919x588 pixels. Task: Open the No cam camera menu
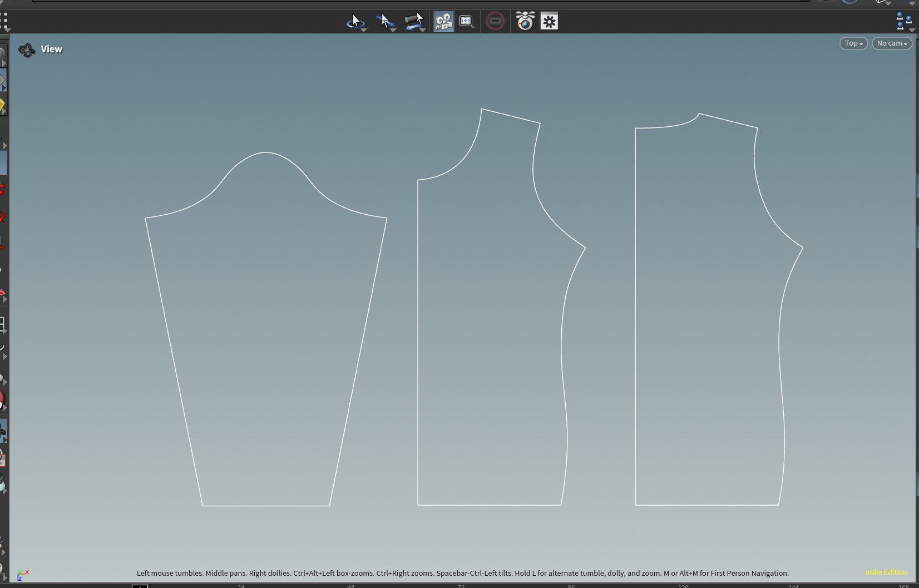[x=892, y=43]
